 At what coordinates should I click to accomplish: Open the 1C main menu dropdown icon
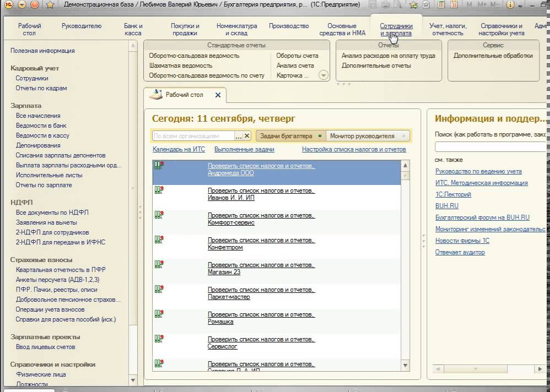21,4
